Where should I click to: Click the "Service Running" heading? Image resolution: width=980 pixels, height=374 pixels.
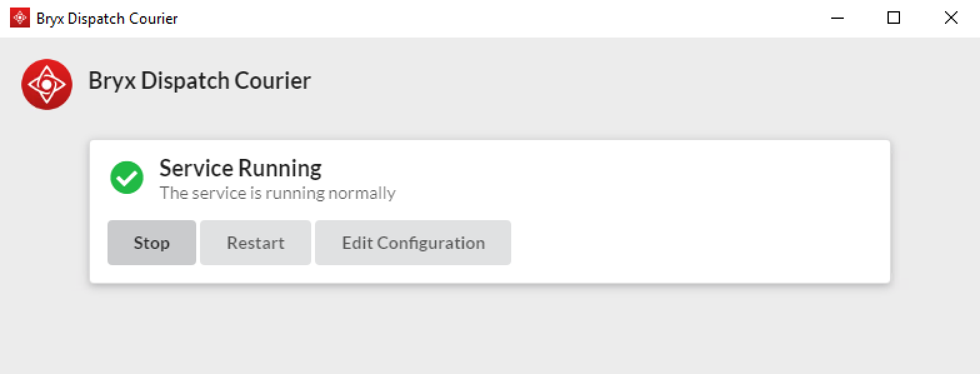[x=241, y=168]
